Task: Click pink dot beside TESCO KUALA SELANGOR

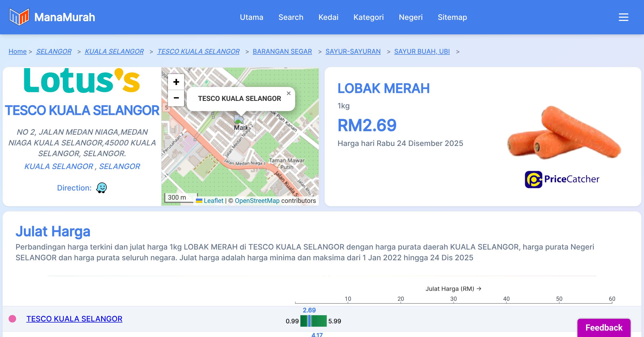Action: click(12, 319)
